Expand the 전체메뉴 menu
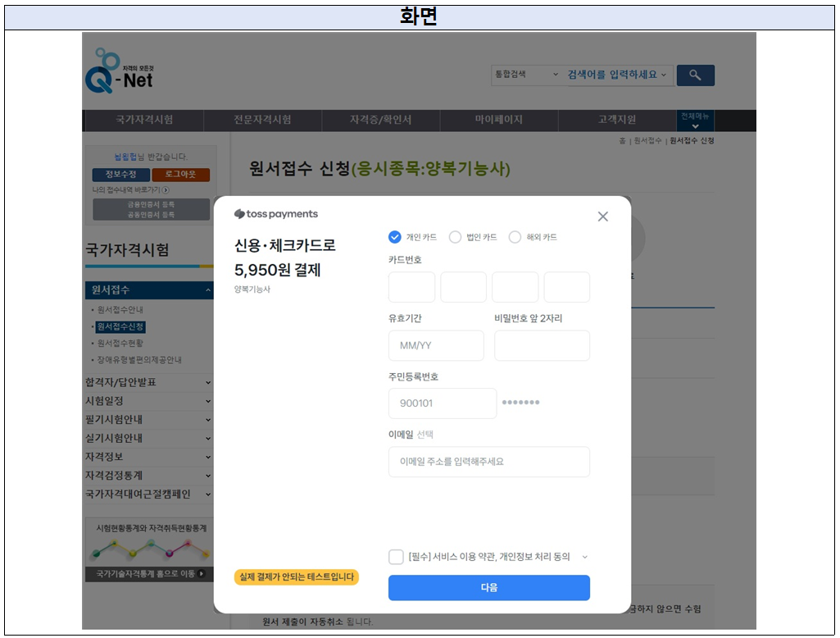Image resolution: width=840 pixels, height=638 pixels. coord(695,120)
